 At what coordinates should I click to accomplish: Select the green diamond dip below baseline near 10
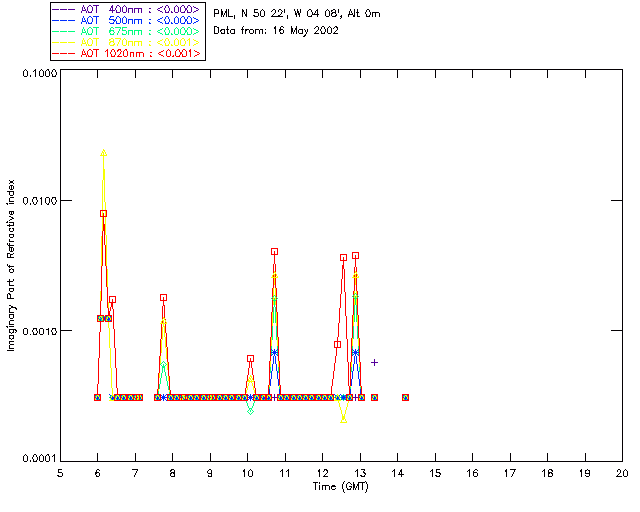point(251,412)
